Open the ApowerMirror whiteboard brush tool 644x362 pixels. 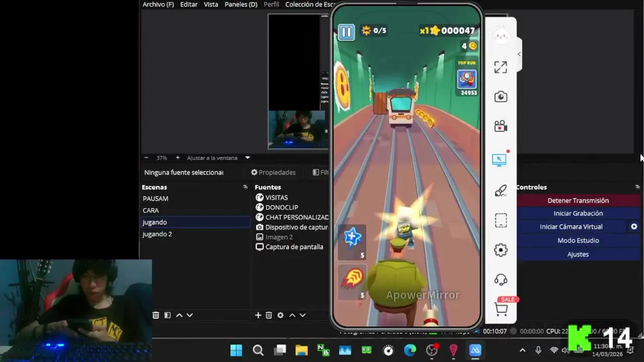coord(501,191)
